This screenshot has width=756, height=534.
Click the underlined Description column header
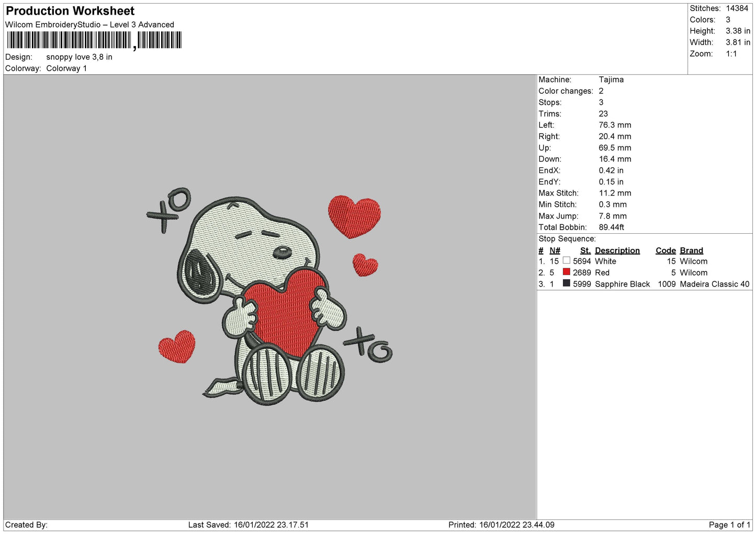tap(617, 251)
